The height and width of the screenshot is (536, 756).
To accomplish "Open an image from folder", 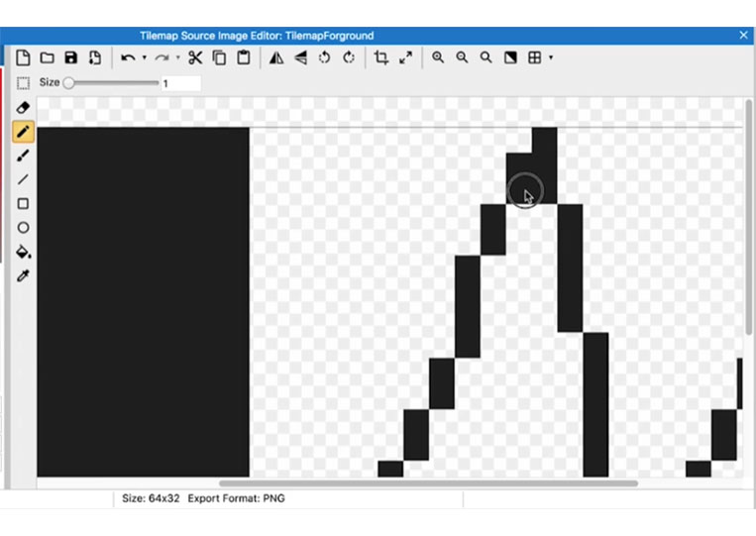I will (x=47, y=57).
